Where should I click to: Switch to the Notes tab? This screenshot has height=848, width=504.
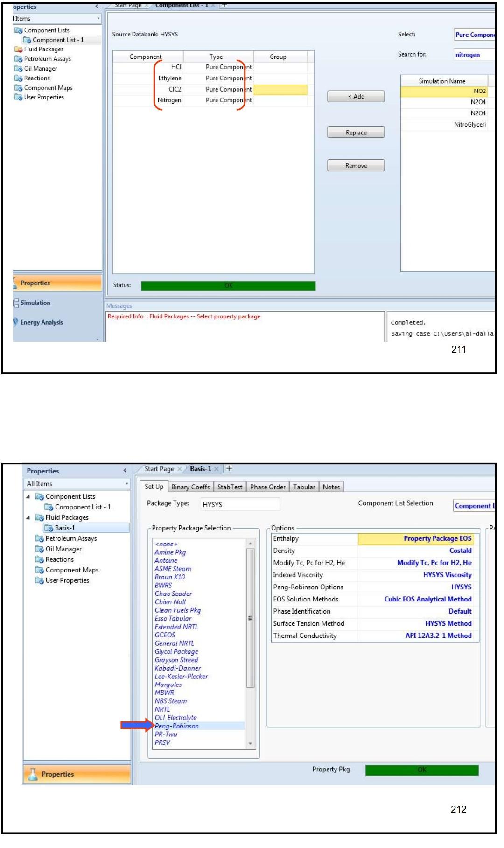point(331,487)
